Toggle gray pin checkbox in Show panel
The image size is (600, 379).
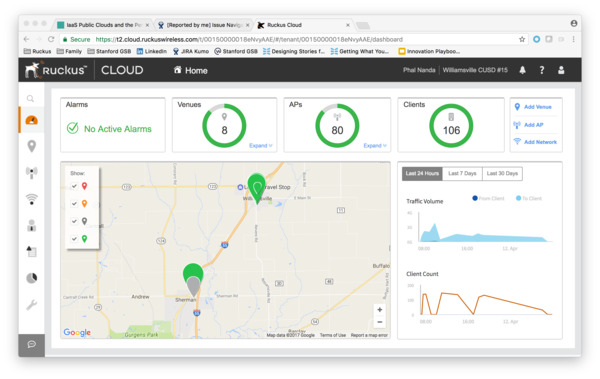point(74,221)
